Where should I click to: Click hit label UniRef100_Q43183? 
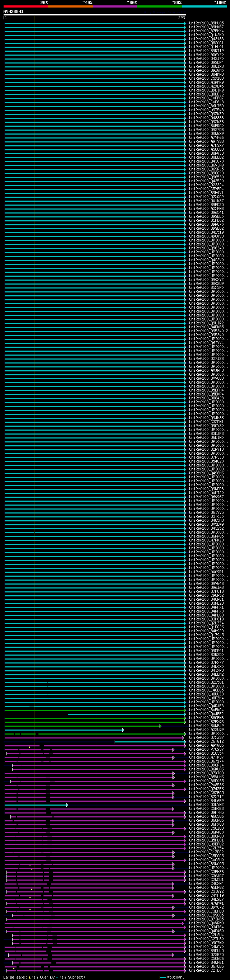pos(206,39)
